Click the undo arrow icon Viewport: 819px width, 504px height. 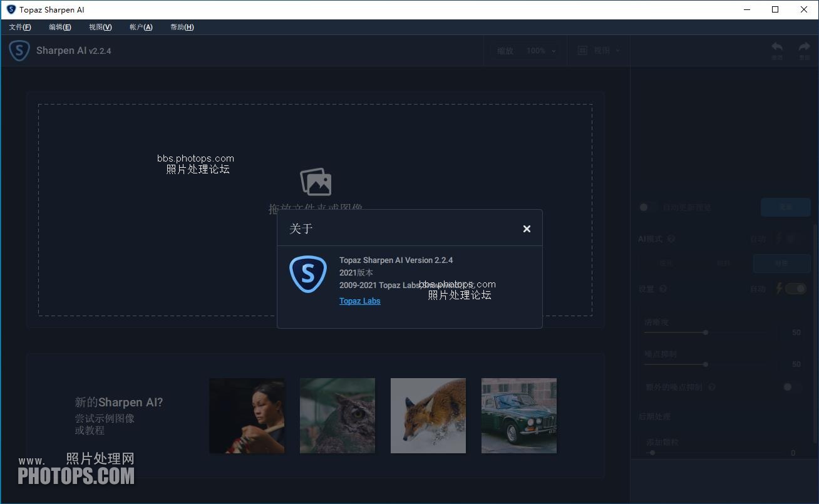point(777,48)
